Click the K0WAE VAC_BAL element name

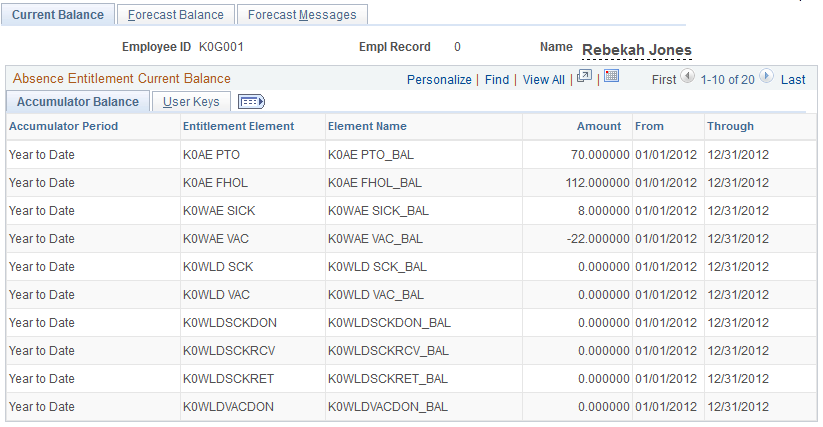coord(375,239)
